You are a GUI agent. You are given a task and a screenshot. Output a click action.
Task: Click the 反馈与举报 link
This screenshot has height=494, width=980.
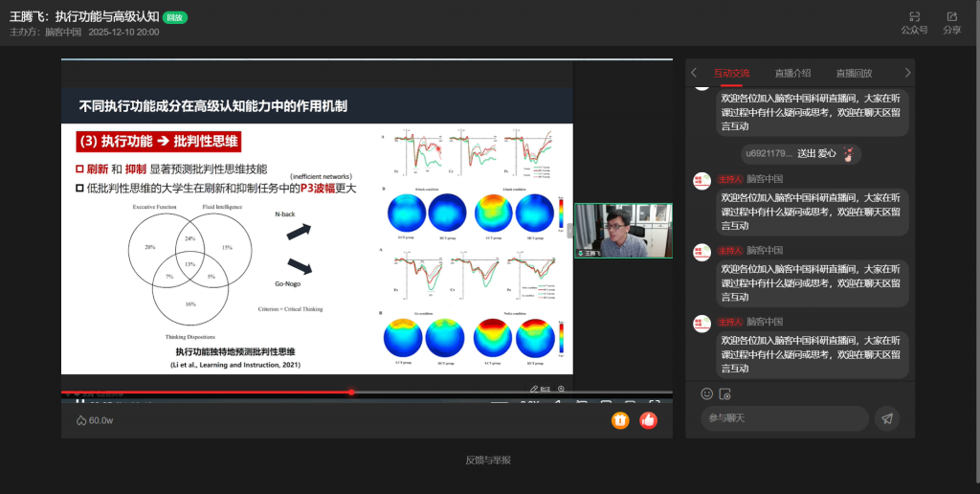click(488, 460)
